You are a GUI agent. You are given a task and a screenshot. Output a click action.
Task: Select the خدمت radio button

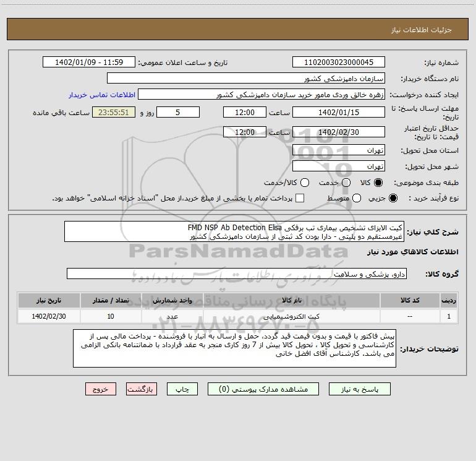tap(346, 183)
